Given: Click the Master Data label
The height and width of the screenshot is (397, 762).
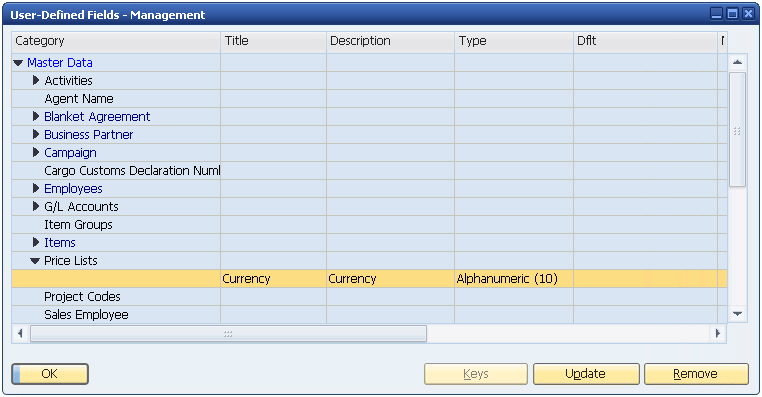Looking at the screenshot, I should (60, 63).
